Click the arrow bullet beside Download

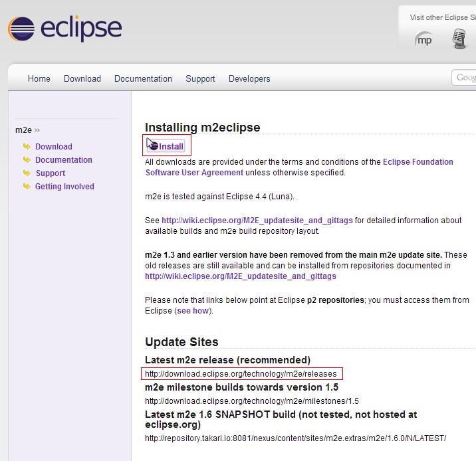pos(27,147)
